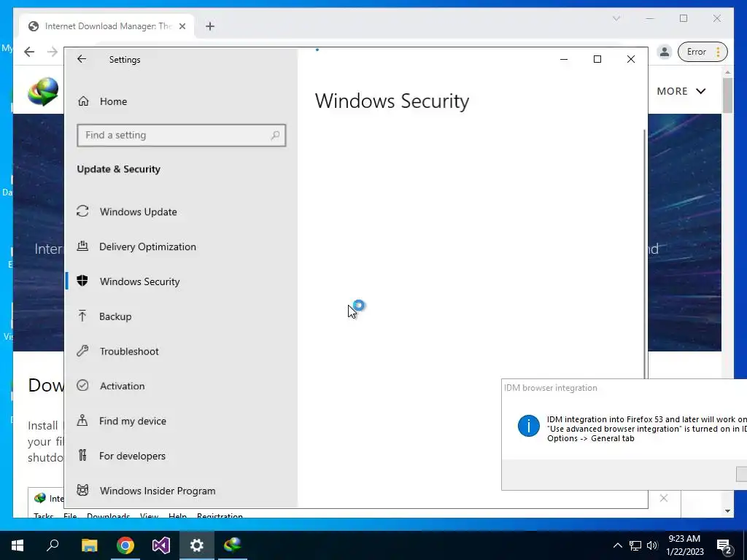Screen dimensions: 747x560
Task: Open Windows Update settings page
Action: (x=181, y=211)
